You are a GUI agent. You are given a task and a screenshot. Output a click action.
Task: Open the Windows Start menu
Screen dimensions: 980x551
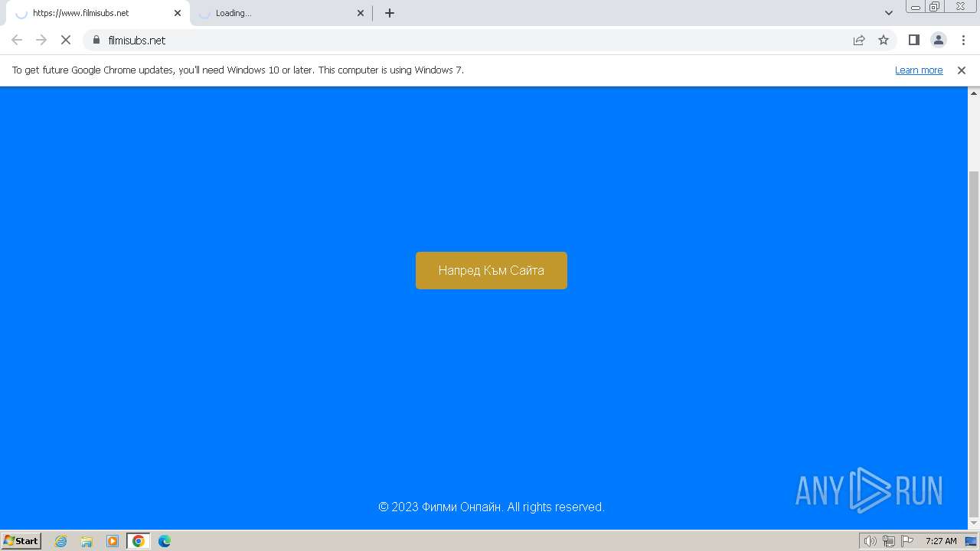(21, 540)
